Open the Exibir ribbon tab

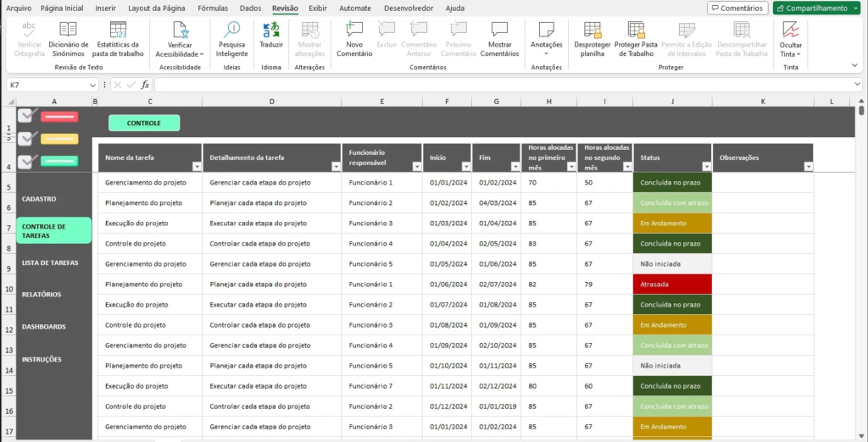(x=318, y=8)
